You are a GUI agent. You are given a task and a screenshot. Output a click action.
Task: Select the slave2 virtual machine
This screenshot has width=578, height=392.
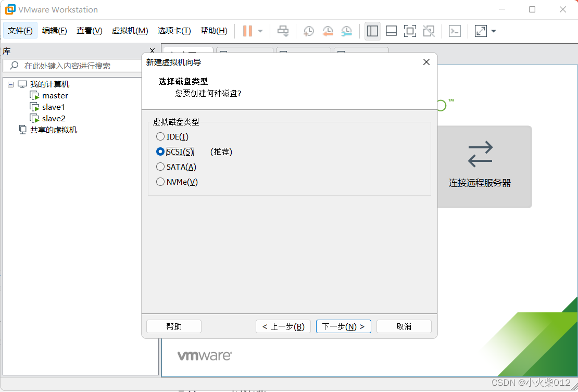coord(54,119)
